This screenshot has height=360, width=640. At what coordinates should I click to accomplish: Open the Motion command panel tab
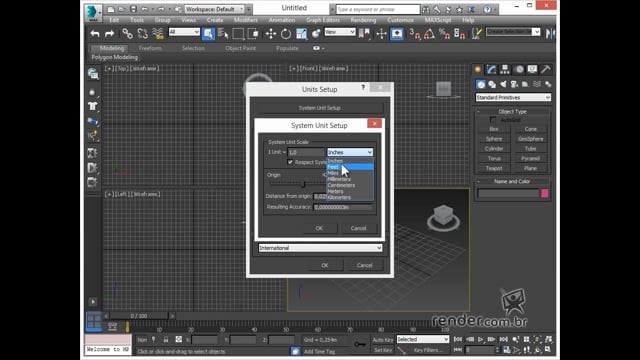[519, 69]
